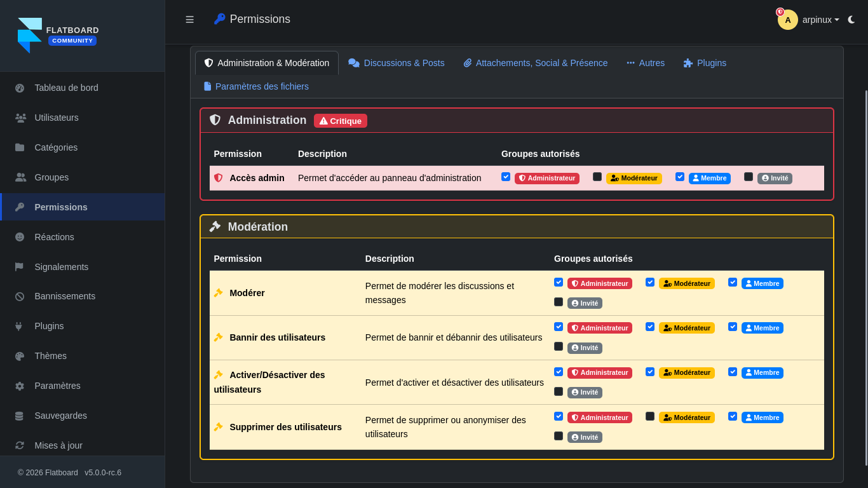Enable Modérateur checkbox for Accès admin
The image size is (868, 488).
pos(597,177)
